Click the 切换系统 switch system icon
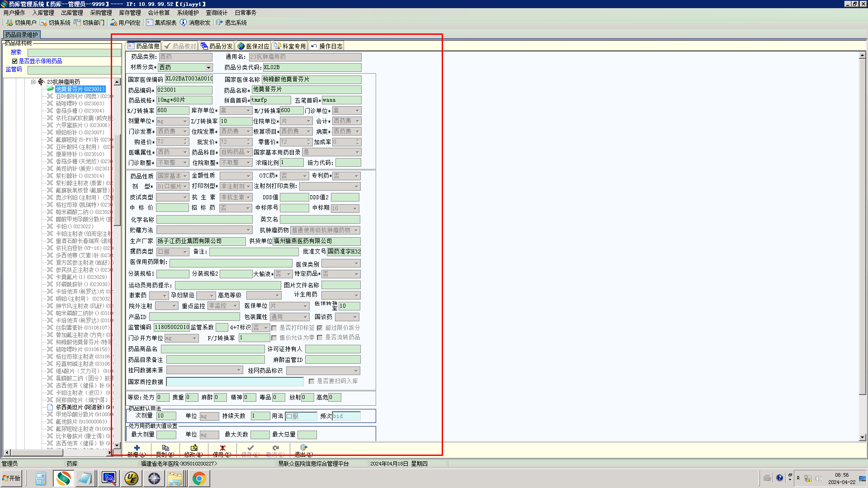The height and width of the screenshot is (488, 868). tap(43, 23)
